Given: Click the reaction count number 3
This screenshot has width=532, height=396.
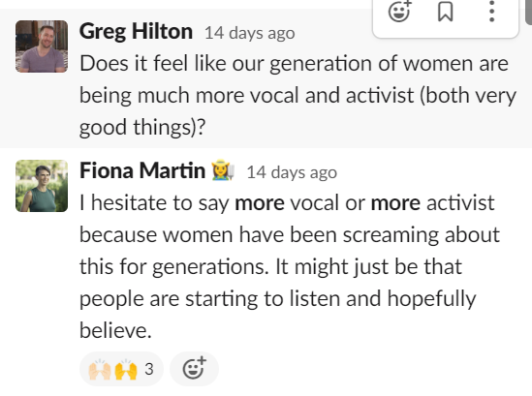Looking at the screenshot, I should (x=149, y=369).
